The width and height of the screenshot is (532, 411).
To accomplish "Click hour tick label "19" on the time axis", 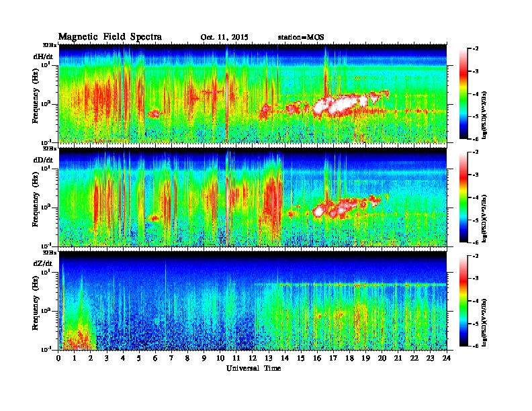I will 365,359.
